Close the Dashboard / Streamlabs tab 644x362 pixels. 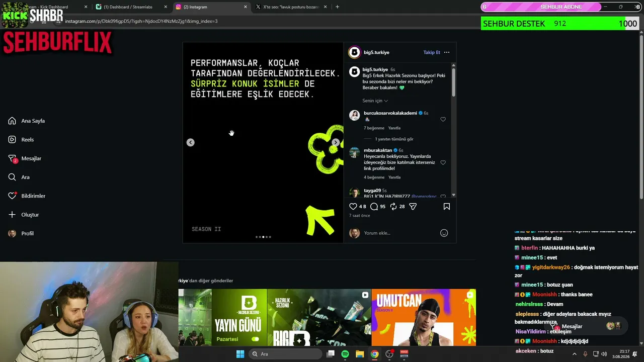pos(166,7)
